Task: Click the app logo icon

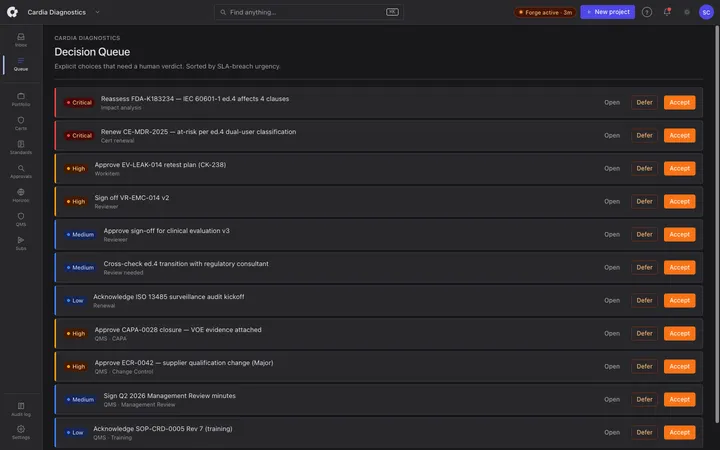Action: tap(12, 12)
